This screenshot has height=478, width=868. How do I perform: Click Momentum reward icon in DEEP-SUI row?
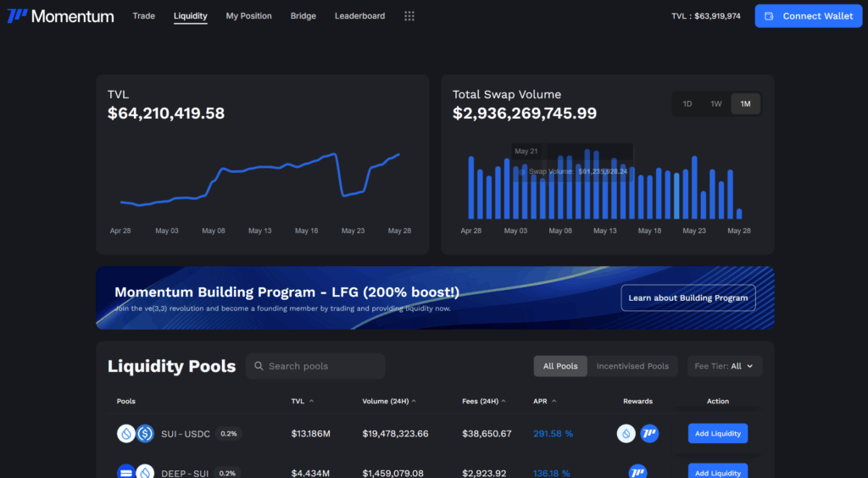pos(637,472)
